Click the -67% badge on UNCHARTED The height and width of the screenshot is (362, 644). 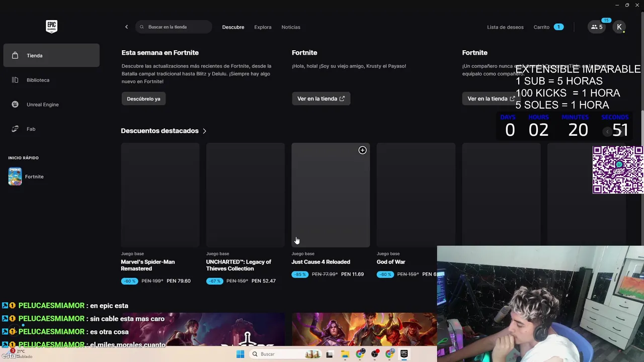click(x=214, y=281)
